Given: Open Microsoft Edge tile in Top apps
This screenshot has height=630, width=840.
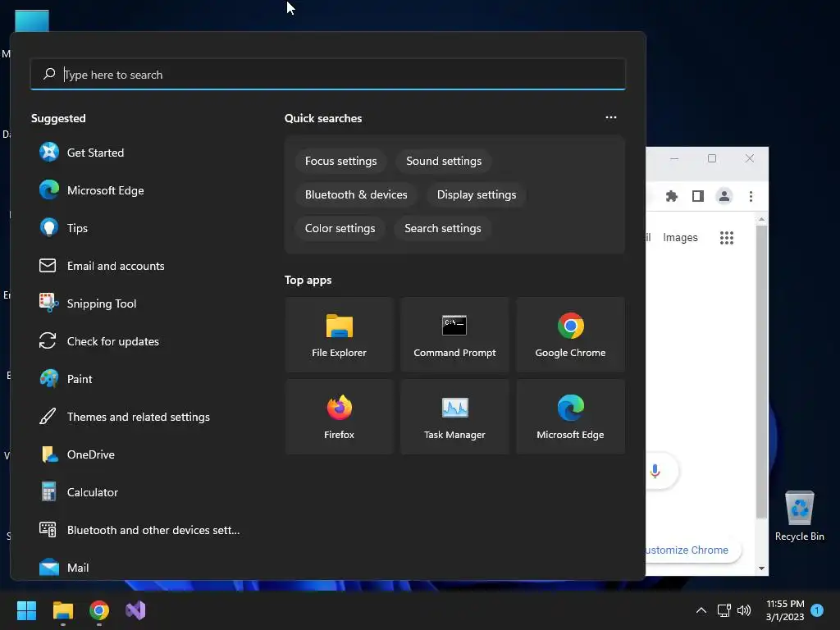Looking at the screenshot, I should (570, 417).
